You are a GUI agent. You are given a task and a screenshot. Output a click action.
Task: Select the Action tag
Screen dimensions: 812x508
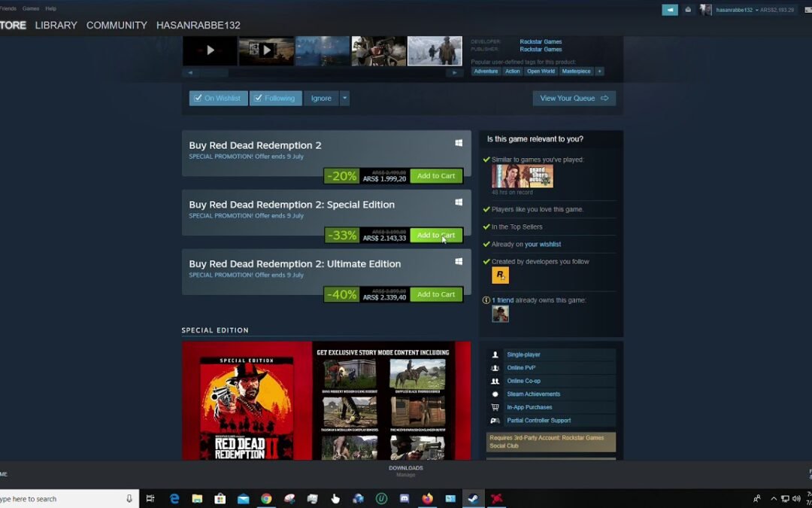[512, 71]
